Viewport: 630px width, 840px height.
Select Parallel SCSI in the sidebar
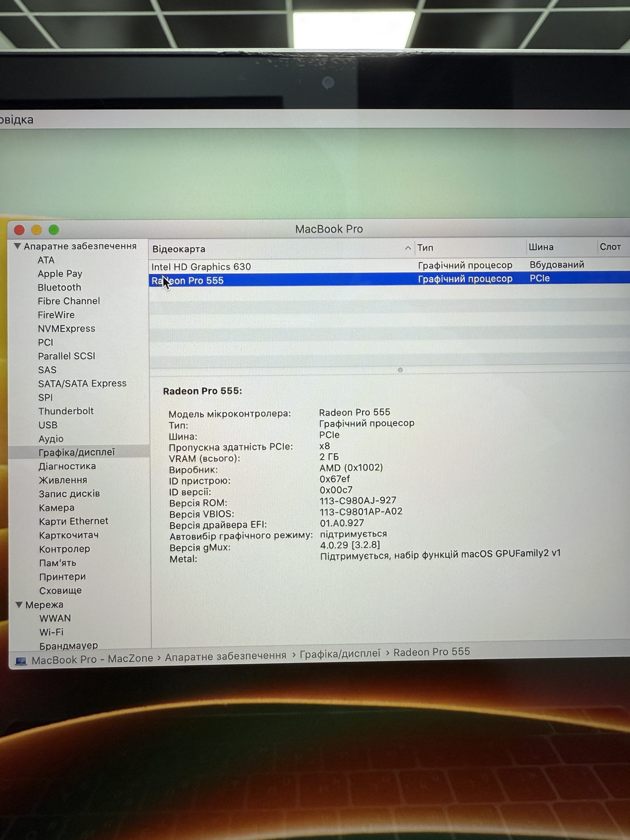pyautogui.click(x=67, y=356)
